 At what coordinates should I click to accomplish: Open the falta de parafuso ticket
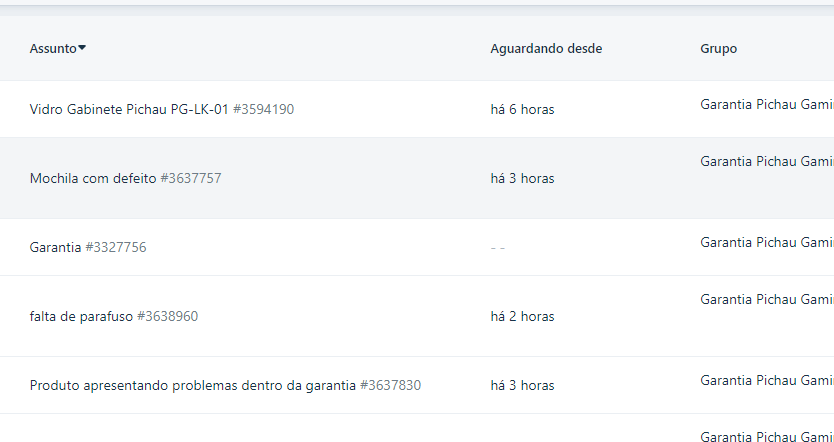point(81,316)
